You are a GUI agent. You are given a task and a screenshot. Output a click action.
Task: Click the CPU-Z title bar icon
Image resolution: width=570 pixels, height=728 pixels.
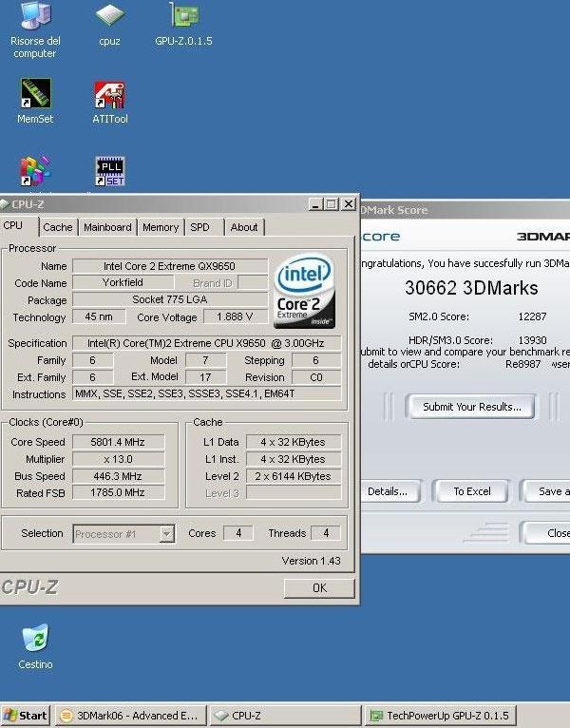tap(4, 203)
